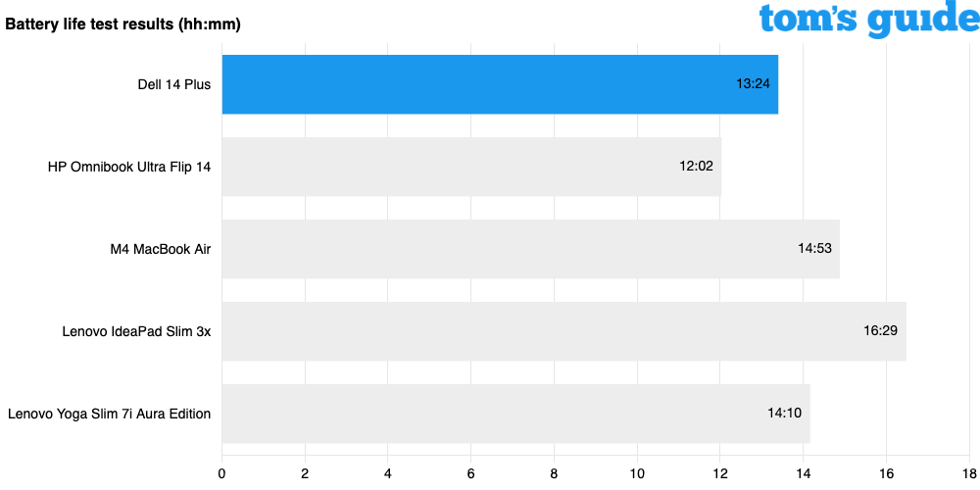Click the 13:24 value label
Screen dimensions: 980x490
tap(753, 84)
